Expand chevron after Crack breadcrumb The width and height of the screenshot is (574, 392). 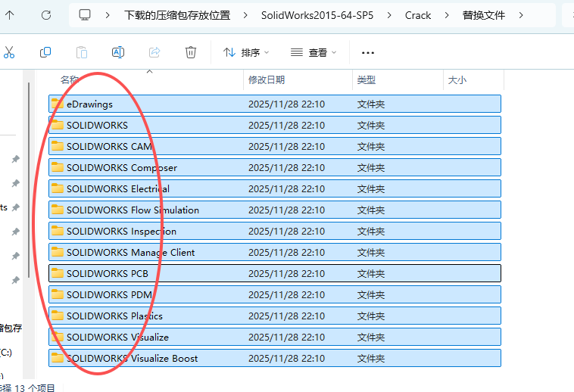447,15
